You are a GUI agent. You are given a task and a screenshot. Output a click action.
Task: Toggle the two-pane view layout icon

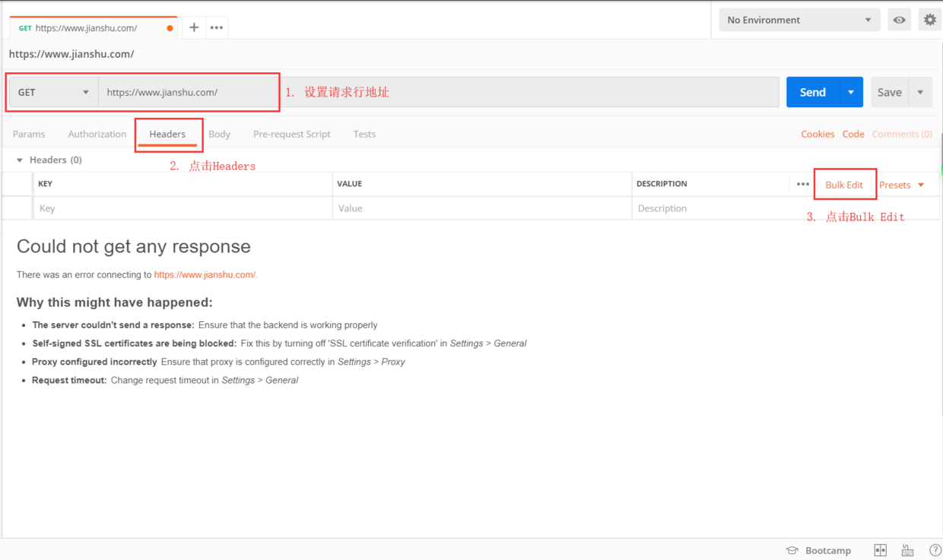coord(881,550)
